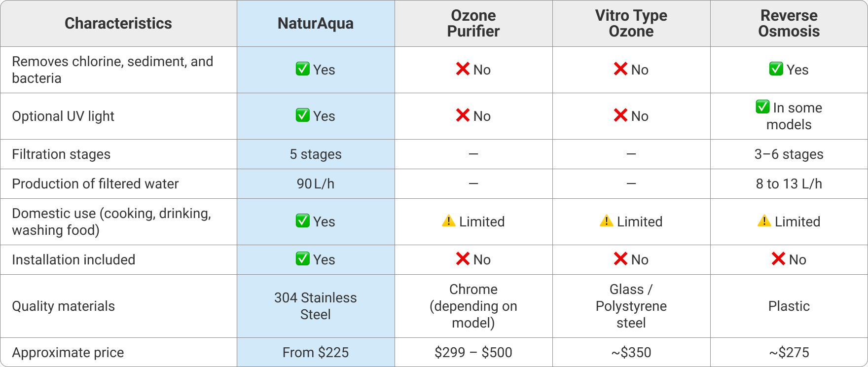The image size is (868, 367).
Task: Click warning icon in Ozone Purifier domestic use row
Action: click(x=448, y=221)
